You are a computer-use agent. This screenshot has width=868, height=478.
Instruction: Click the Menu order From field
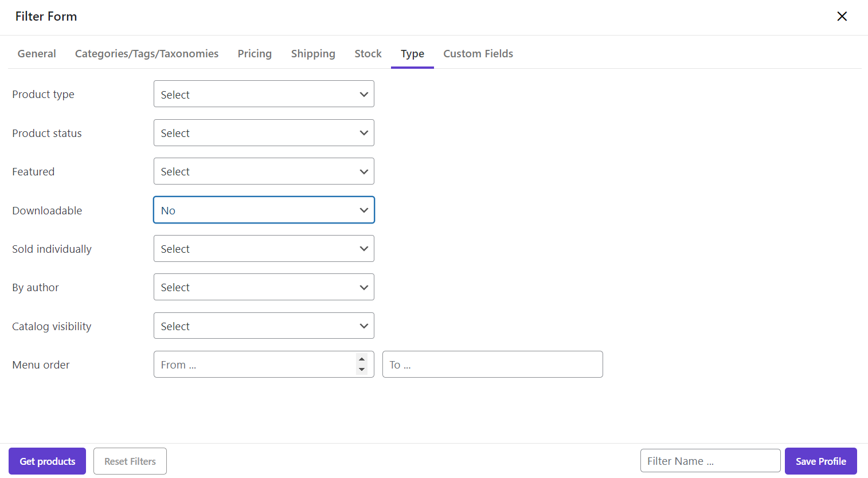(252, 365)
